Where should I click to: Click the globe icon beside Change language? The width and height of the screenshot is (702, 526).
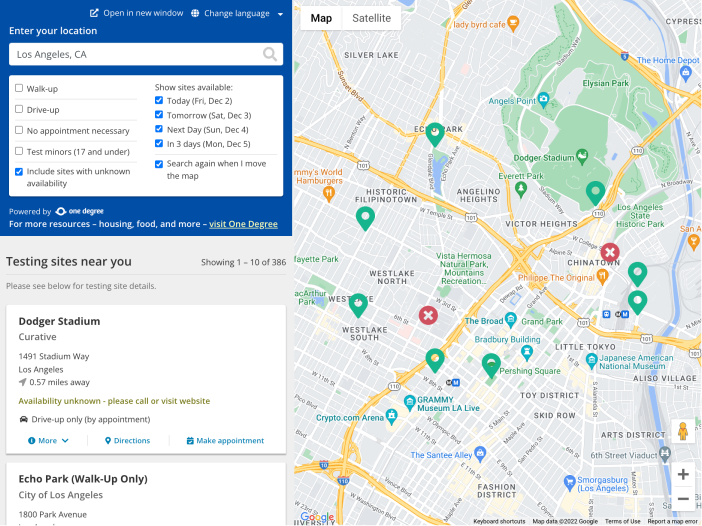click(x=195, y=13)
